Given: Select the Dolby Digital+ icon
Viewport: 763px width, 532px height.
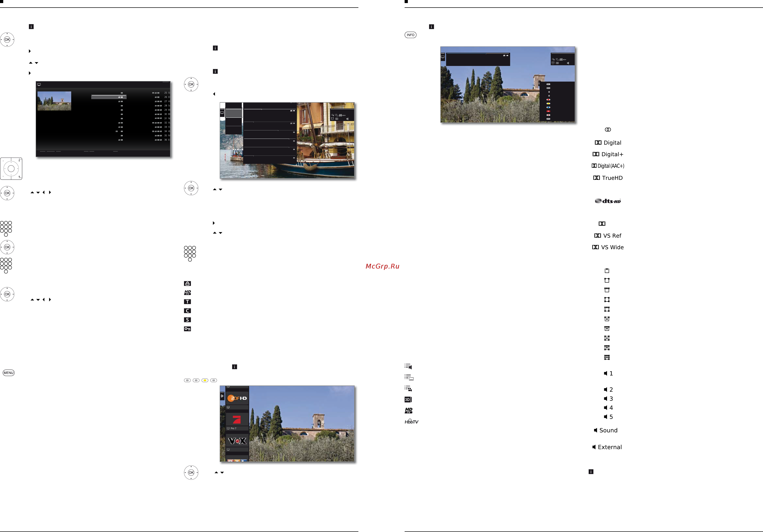Looking at the screenshot, I should click(608, 154).
